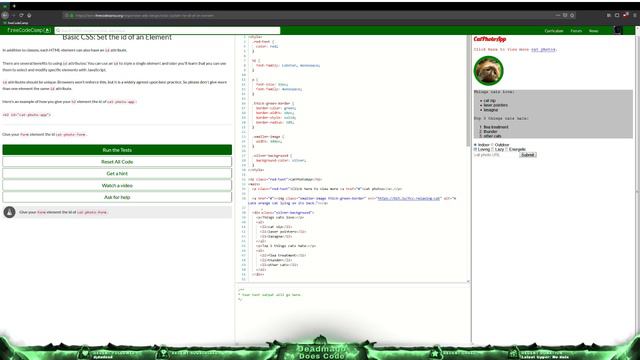Click the search magnifier icon in freeCodeCamp bar

point(58,31)
